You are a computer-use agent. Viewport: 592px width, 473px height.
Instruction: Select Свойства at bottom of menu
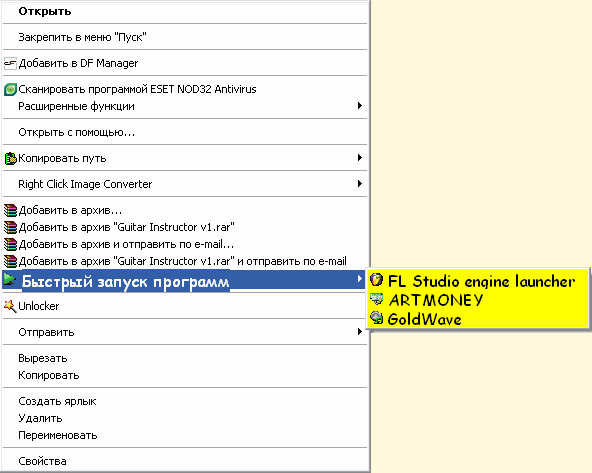point(185,461)
